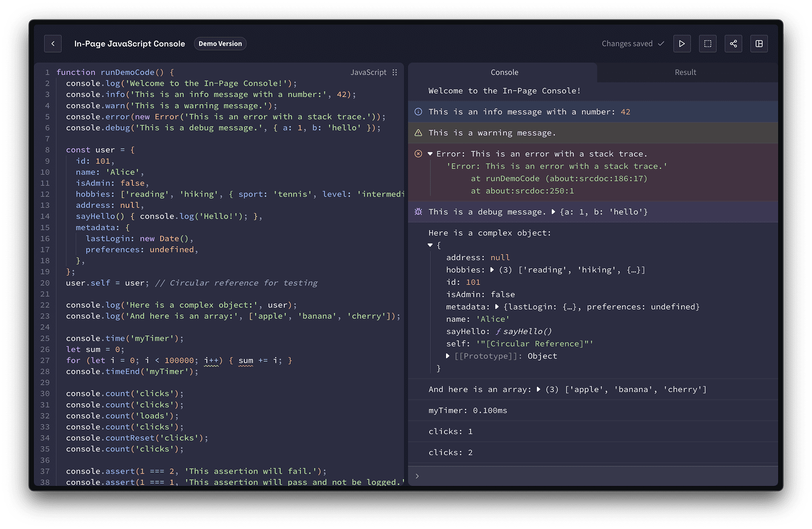Click the warning triangle icon
This screenshot has width=812, height=529.
(418, 133)
